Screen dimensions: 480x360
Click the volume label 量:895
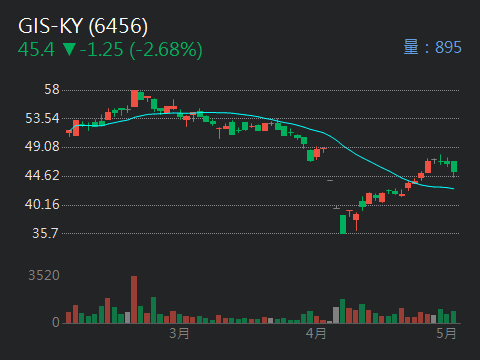[432, 47]
